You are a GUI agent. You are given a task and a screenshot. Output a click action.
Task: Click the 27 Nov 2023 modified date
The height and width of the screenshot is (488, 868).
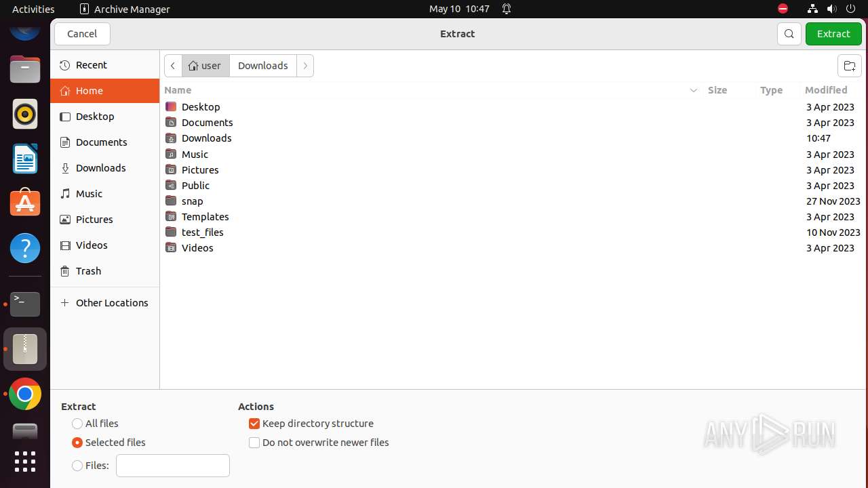(x=833, y=201)
